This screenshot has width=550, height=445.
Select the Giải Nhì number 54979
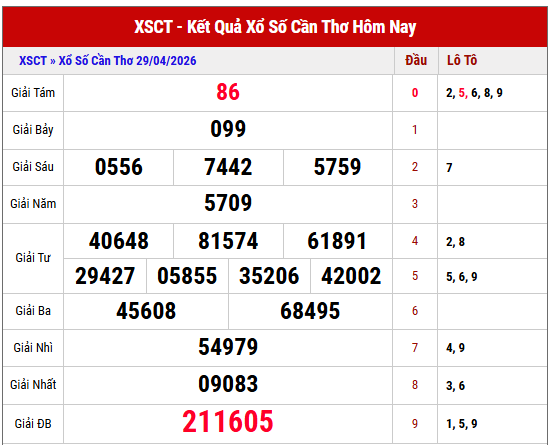(228, 347)
